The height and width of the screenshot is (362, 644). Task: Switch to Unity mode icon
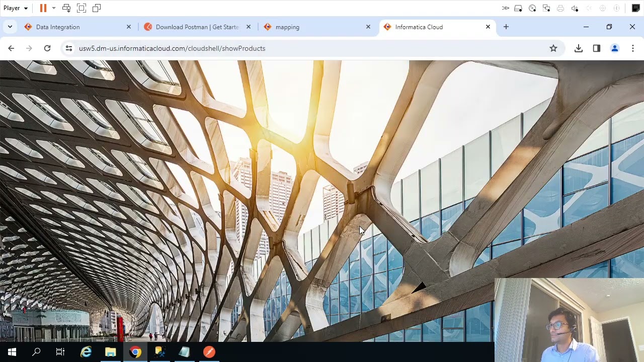click(97, 8)
